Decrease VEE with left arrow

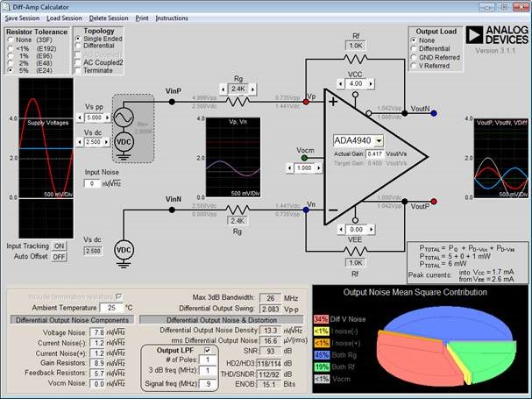tap(341, 230)
